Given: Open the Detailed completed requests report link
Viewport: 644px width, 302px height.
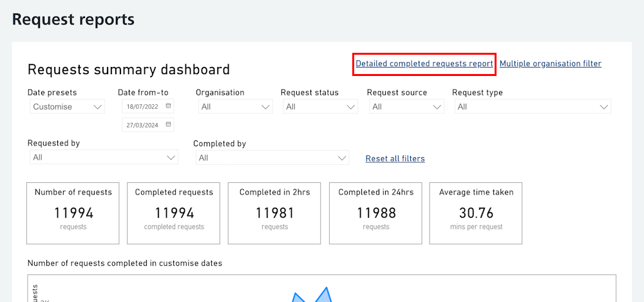Looking at the screenshot, I should [424, 64].
